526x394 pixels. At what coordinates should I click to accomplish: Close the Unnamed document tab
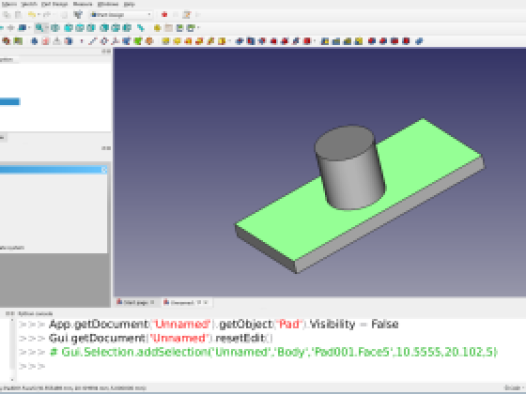(x=206, y=302)
